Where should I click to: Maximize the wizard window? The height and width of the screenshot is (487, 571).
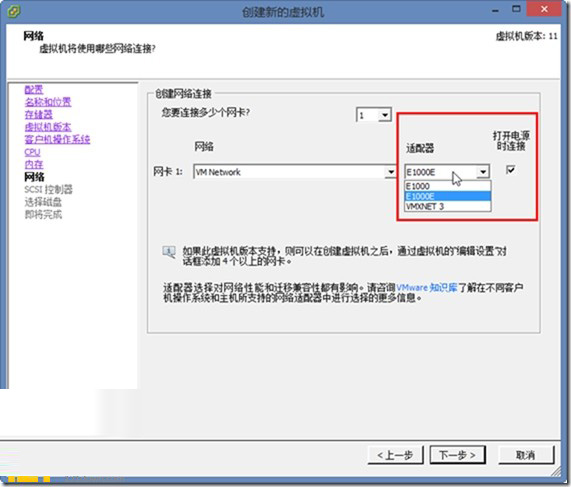(x=516, y=9)
